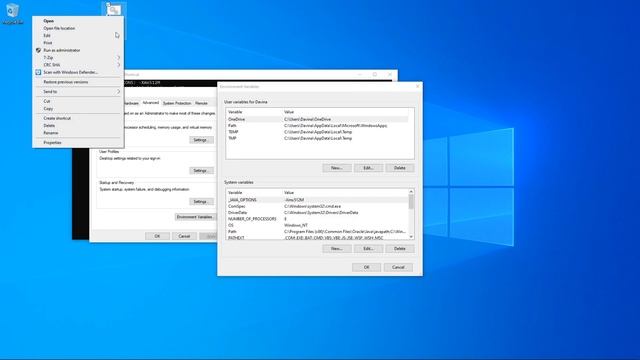Open the Performance Settings button
640x360 pixels.
coord(201,140)
